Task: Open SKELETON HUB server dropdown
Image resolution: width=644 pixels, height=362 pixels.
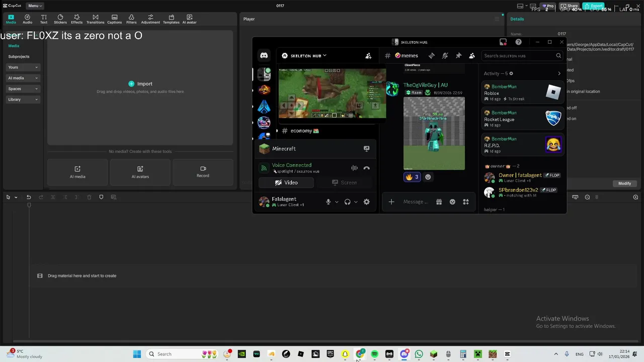Action: [x=304, y=56]
